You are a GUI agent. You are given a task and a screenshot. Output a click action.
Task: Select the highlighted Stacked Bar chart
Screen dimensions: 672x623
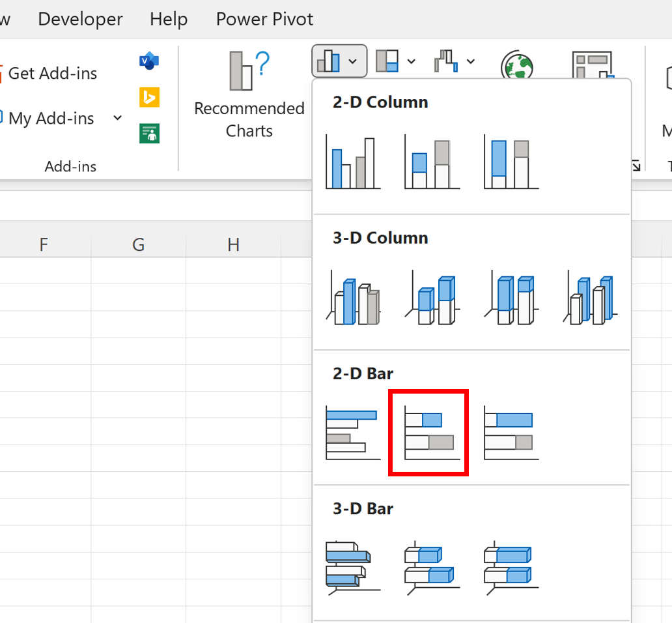428,433
